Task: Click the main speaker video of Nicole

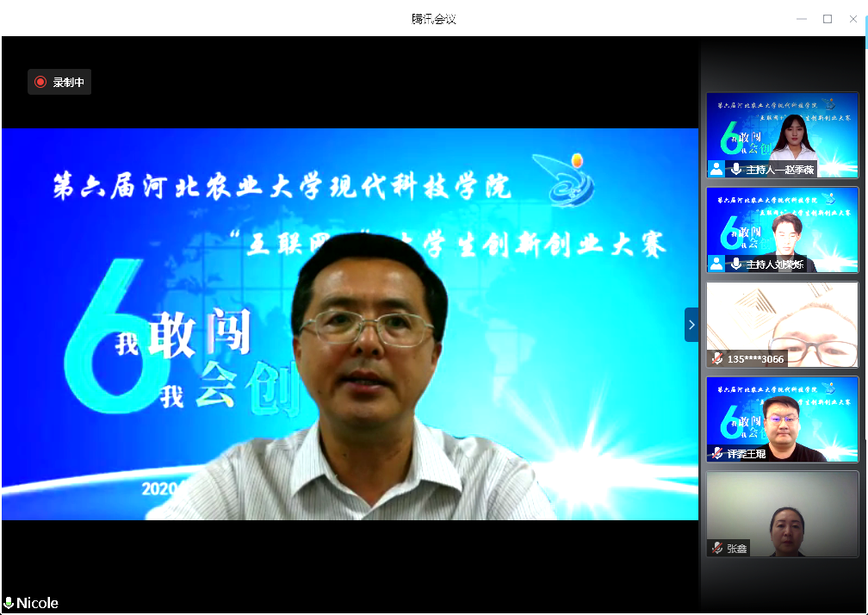Action: [350, 324]
